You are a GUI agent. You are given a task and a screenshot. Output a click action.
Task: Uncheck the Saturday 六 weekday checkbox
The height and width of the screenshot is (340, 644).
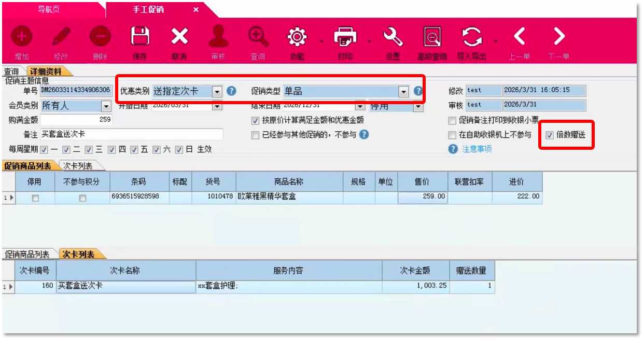click(x=157, y=149)
